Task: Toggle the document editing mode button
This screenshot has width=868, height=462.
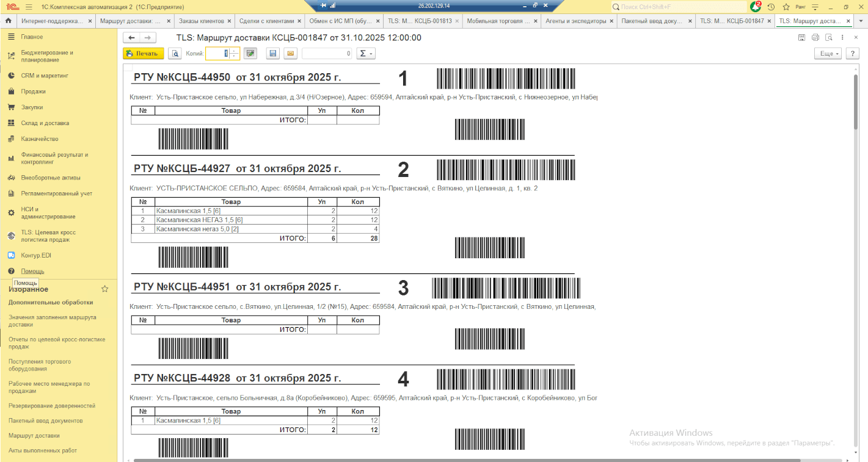Action: pyautogui.click(x=249, y=54)
